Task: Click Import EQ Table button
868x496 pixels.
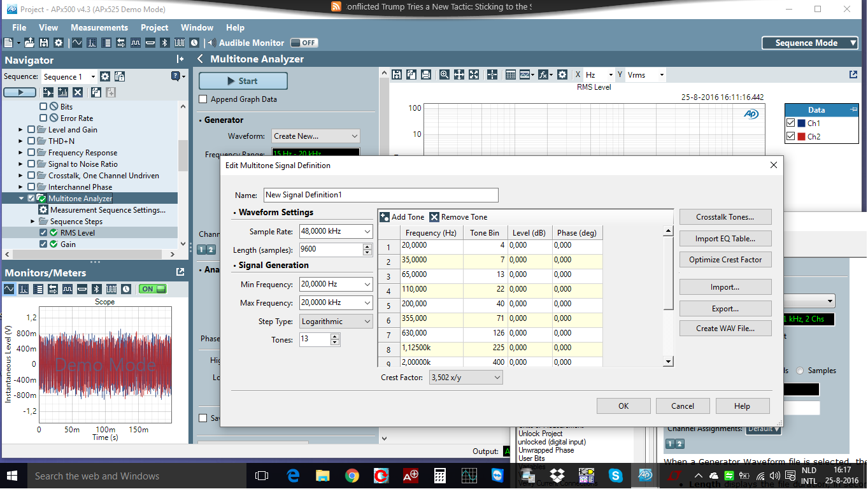Action: pos(725,239)
